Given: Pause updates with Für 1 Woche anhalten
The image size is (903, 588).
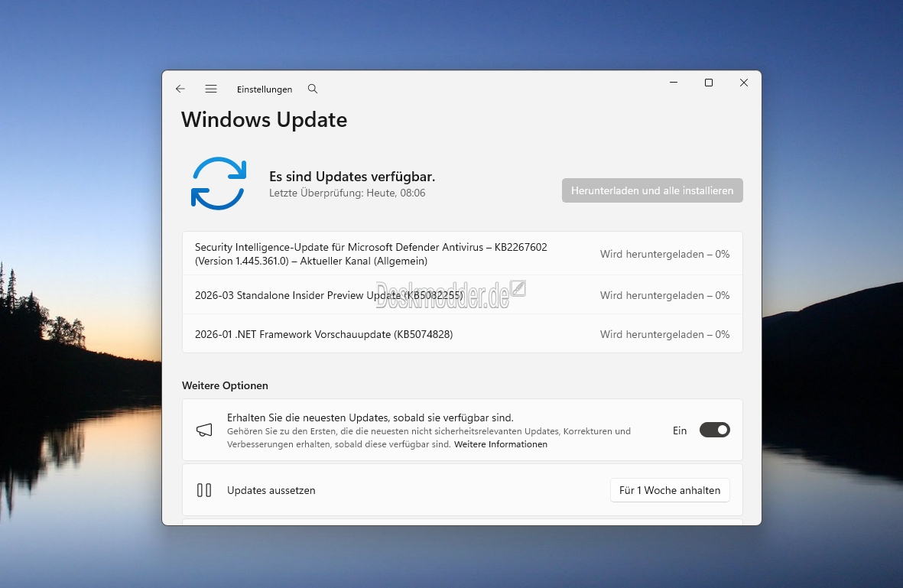Looking at the screenshot, I should click(x=670, y=490).
